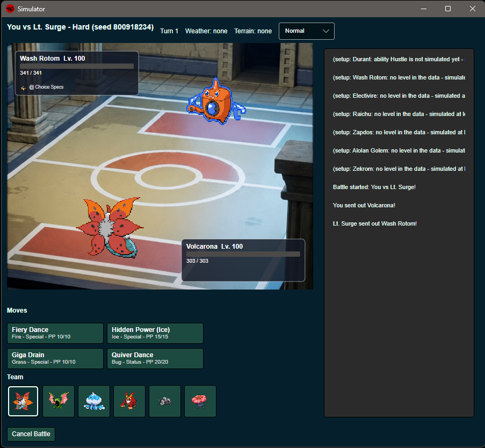Screen dimensions: 485x448
Task: Switch to the gray Durant team slot
Action: tap(165, 401)
